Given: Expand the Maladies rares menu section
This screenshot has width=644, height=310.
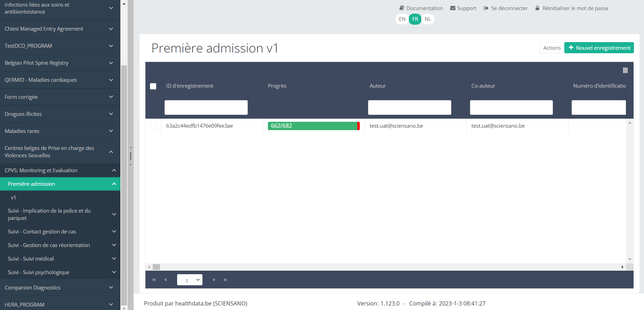Looking at the screenshot, I should point(60,131).
